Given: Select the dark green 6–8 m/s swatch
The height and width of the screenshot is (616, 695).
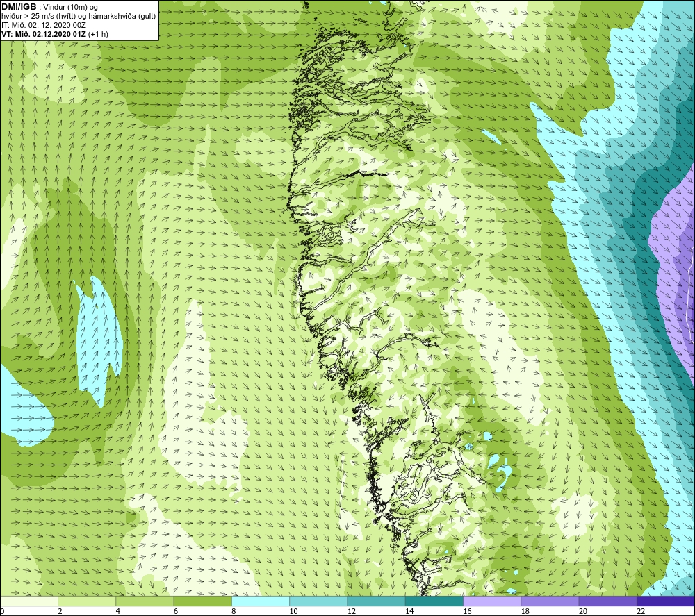Looking at the screenshot, I should pos(202,601).
